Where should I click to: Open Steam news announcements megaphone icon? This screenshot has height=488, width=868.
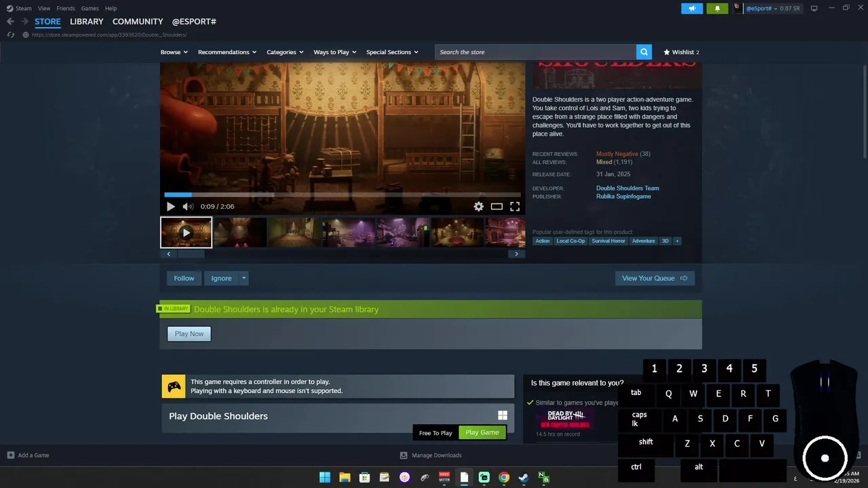point(692,8)
